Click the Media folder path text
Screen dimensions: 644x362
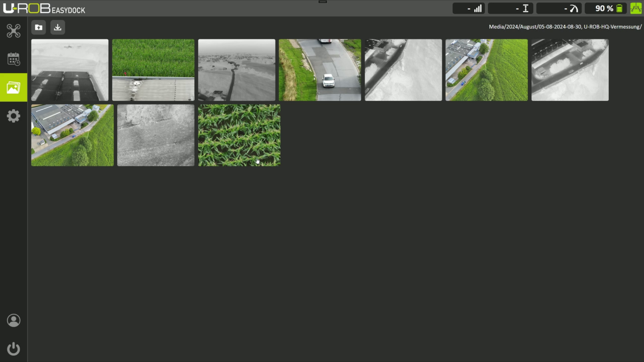click(565, 27)
